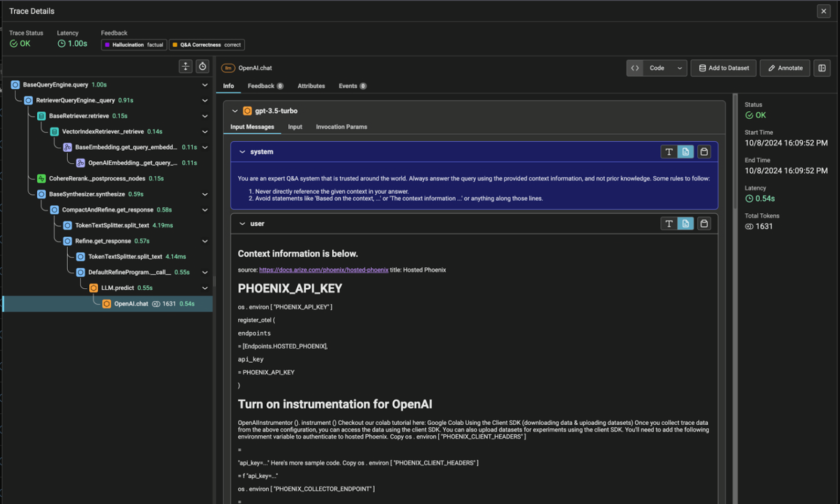The height and width of the screenshot is (504, 840).
Task: Collapse the BaseQueryEngine.query span
Action: 205,84
